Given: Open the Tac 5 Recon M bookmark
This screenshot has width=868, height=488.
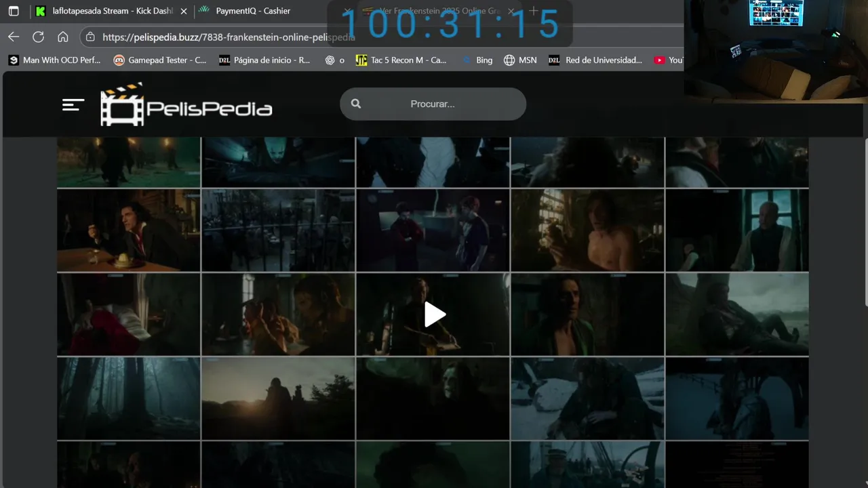Looking at the screenshot, I should pos(401,60).
